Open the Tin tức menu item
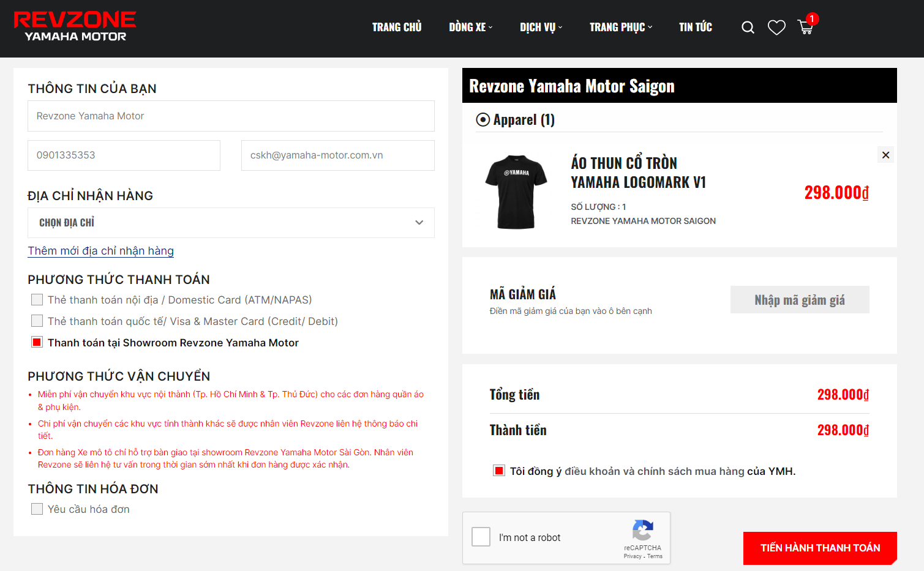 [695, 28]
